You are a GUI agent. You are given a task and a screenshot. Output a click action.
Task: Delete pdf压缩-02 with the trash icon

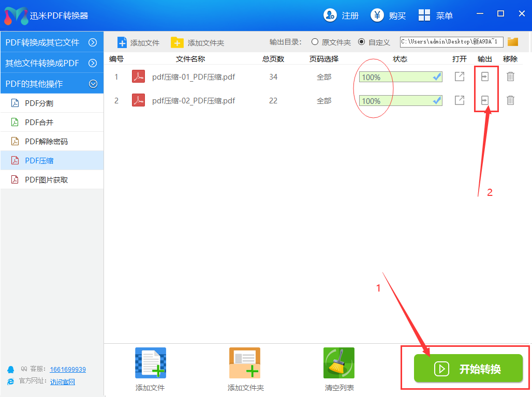click(510, 100)
